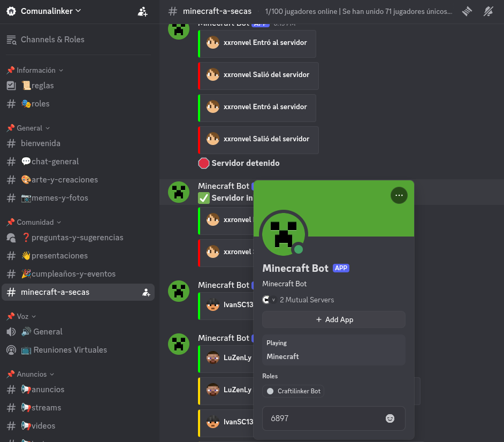The image size is (504, 442).
Task: Unmute channel notifications via crossed bell icon
Action: (x=488, y=11)
